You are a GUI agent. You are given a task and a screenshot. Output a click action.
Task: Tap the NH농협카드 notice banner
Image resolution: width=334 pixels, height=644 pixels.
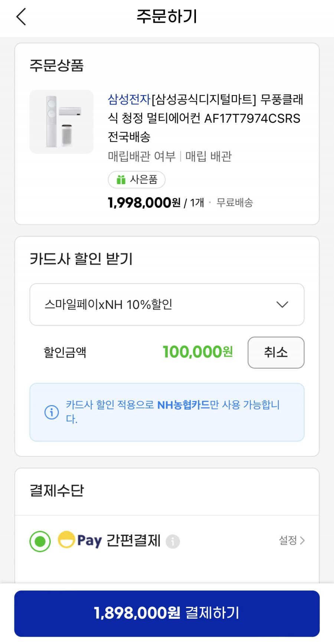point(167,412)
